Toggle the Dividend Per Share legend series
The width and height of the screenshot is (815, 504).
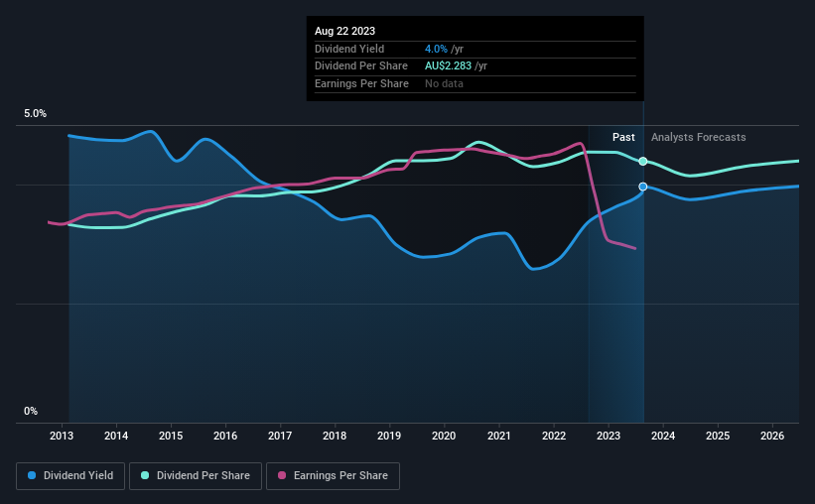[x=196, y=476]
